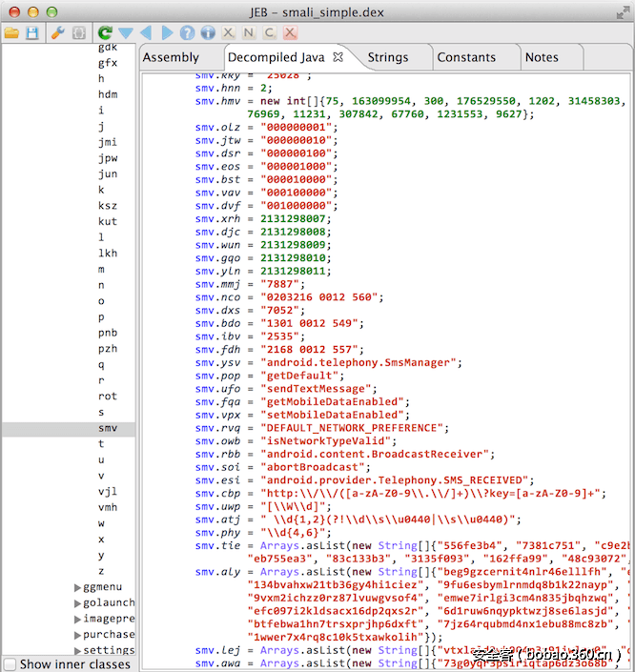Click the blue forward arrow icon

167,33
